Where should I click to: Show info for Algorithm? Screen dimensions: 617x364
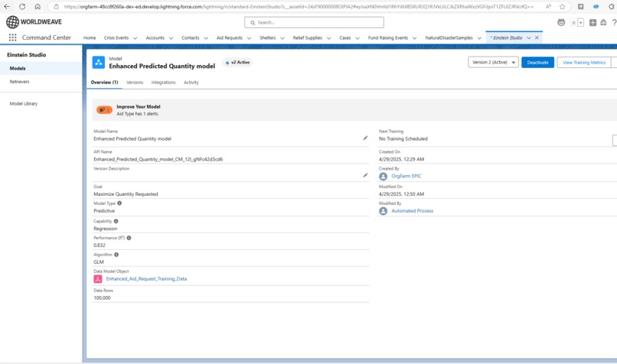116,255
